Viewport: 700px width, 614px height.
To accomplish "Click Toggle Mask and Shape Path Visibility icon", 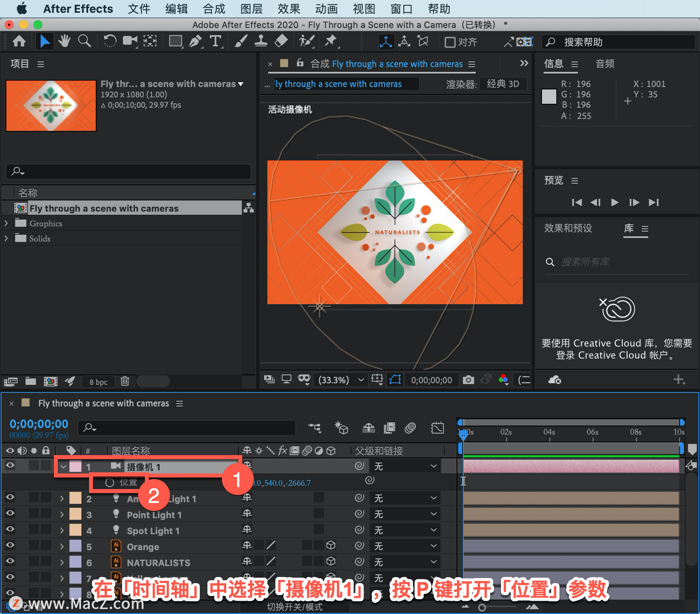I will tap(395, 380).
